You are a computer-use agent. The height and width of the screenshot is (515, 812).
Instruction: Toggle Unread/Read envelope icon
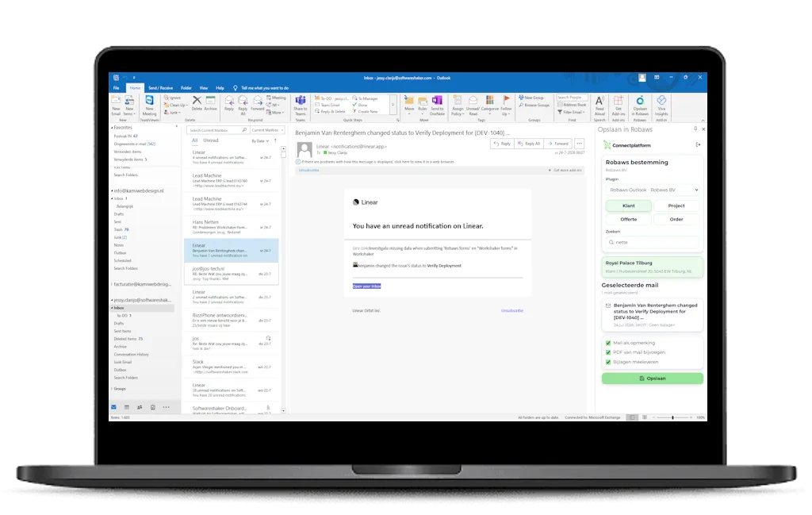coord(473,105)
